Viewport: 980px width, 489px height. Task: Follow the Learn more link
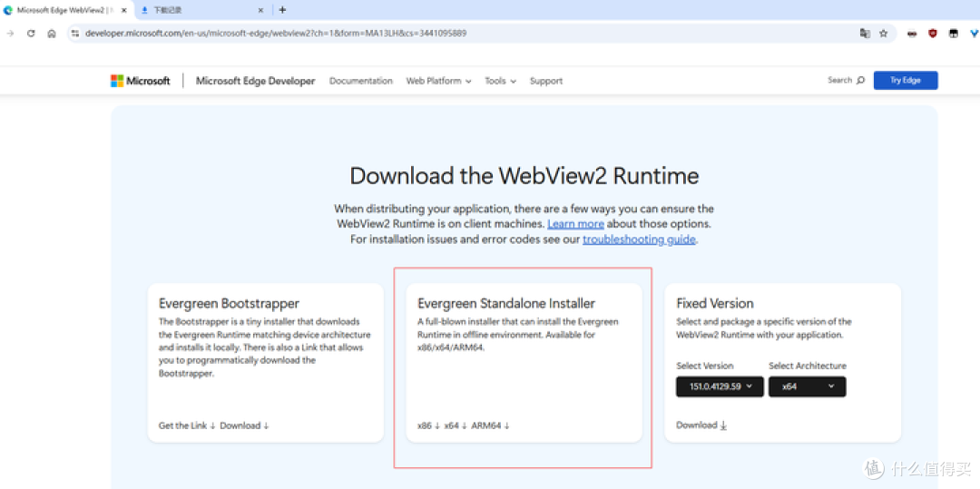(x=575, y=223)
